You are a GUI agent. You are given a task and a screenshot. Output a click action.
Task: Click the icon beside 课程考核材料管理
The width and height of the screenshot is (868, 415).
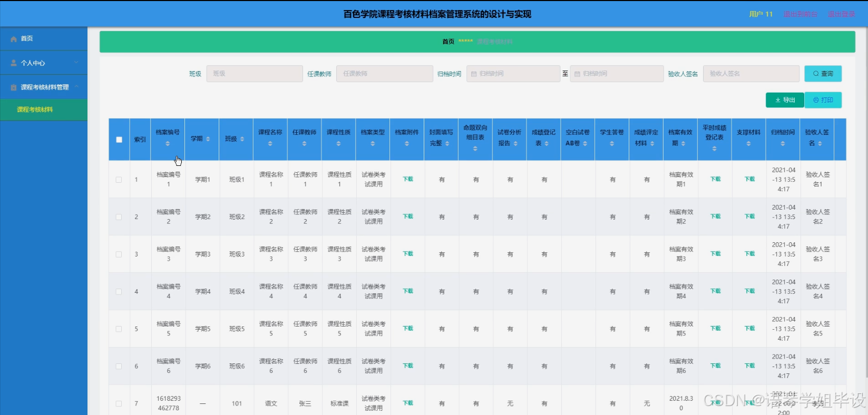[14, 87]
